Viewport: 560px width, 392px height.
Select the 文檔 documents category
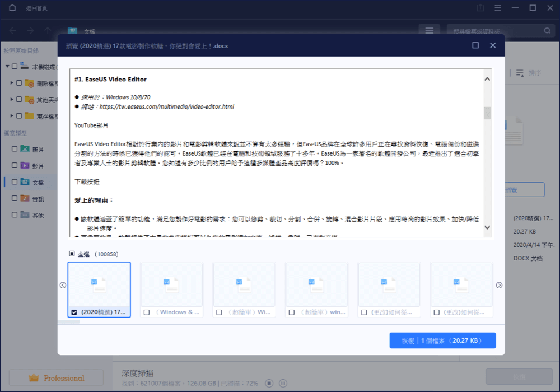point(30,181)
